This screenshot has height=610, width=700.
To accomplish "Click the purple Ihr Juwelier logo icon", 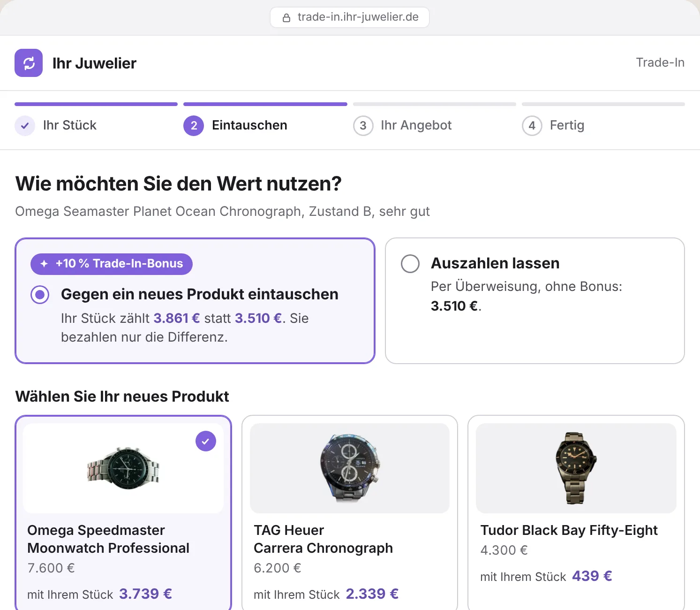I will tap(29, 63).
